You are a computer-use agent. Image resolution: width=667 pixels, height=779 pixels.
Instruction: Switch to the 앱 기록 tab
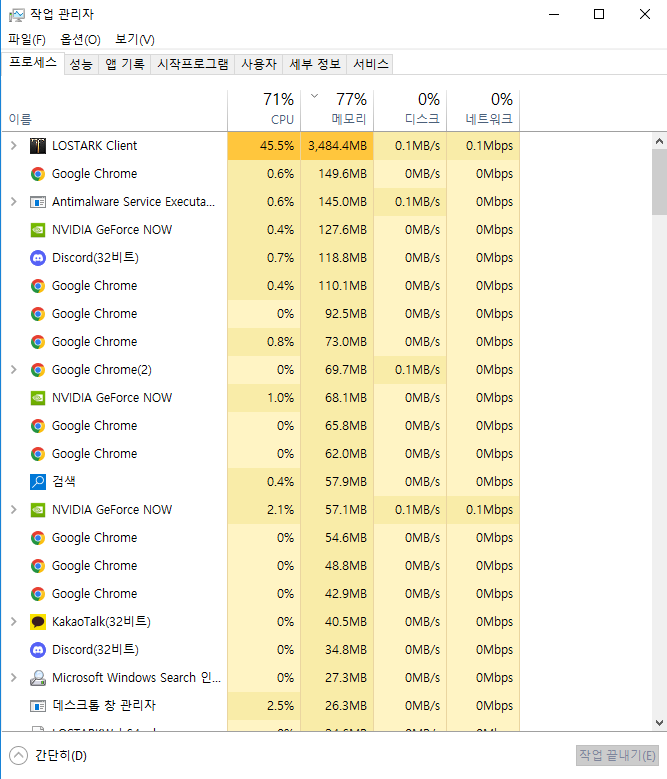pos(125,64)
